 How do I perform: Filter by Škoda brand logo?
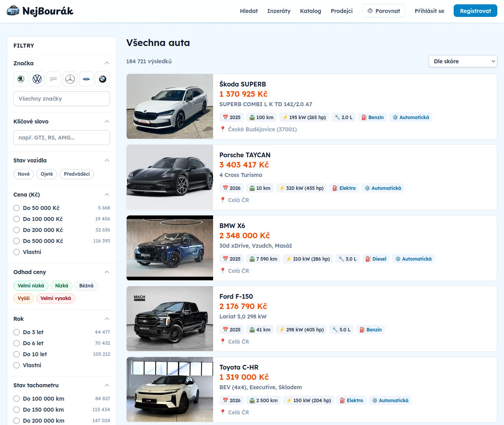[x=21, y=79]
